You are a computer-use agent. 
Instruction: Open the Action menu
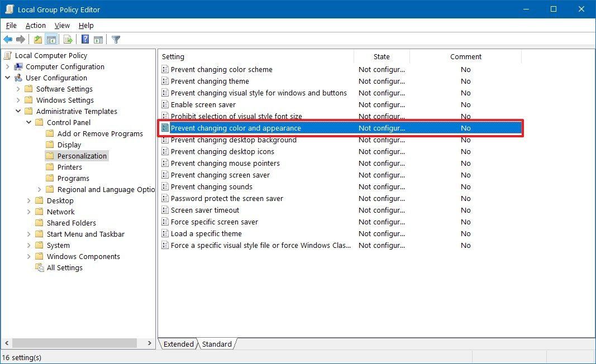click(35, 25)
